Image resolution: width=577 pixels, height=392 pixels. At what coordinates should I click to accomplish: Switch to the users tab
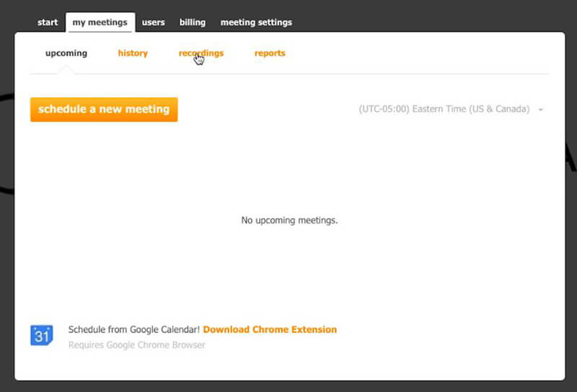(x=153, y=22)
